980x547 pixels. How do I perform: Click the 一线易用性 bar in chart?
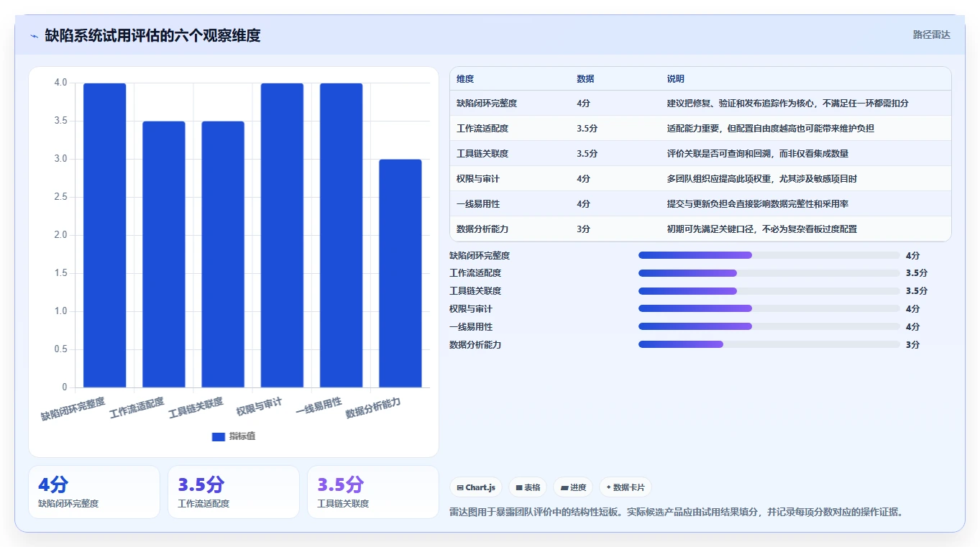pyautogui.click(x=341, y=235)
